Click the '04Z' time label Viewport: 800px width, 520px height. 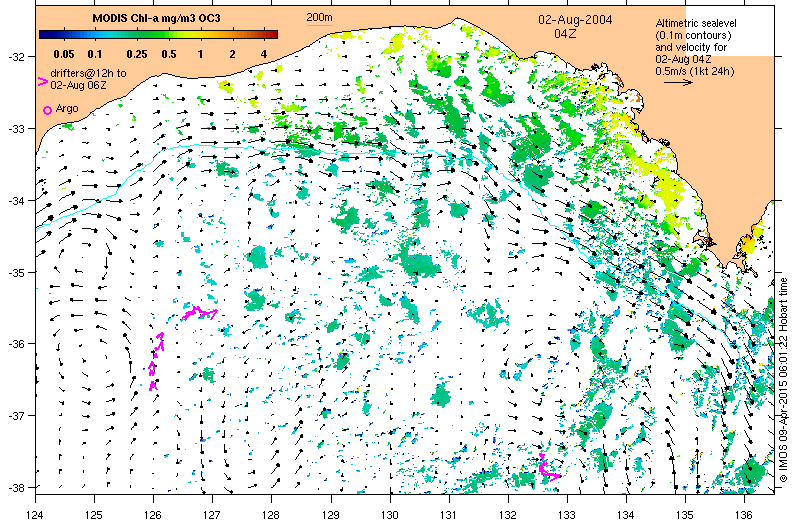point(565,34)
